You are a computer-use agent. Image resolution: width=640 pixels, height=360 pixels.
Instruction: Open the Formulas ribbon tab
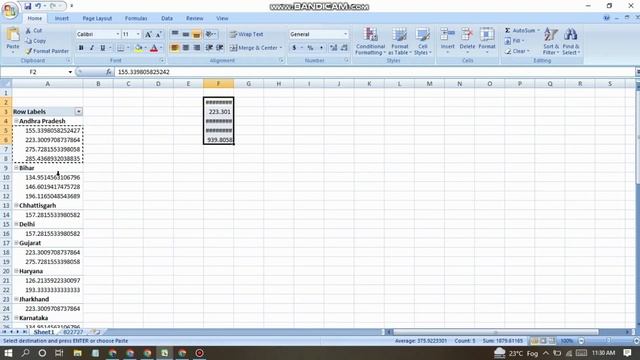coord(136,18)
